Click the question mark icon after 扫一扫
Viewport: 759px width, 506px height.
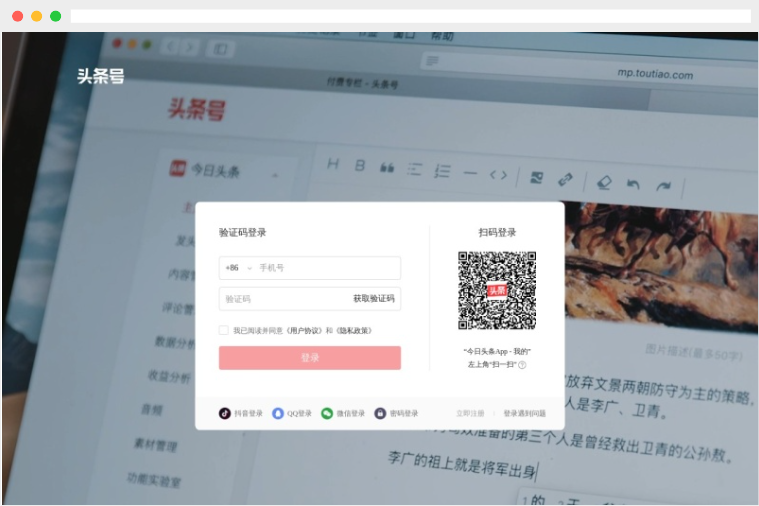click(522, 365)
